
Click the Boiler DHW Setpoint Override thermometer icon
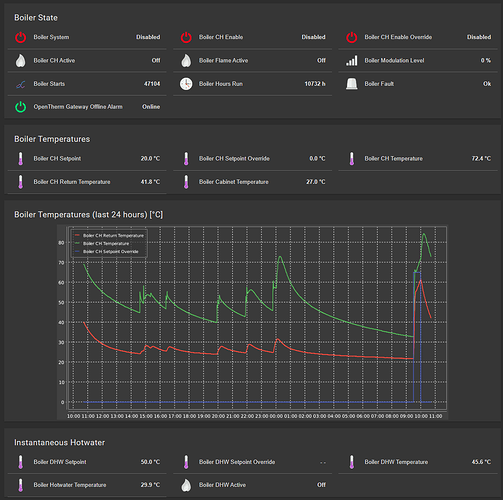point(186,462)
